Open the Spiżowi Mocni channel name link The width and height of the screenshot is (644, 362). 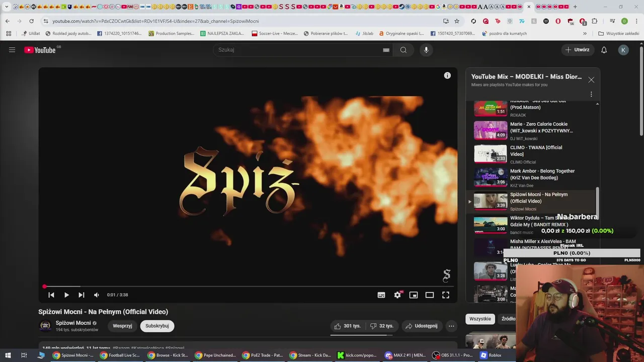tap(73, 323)
